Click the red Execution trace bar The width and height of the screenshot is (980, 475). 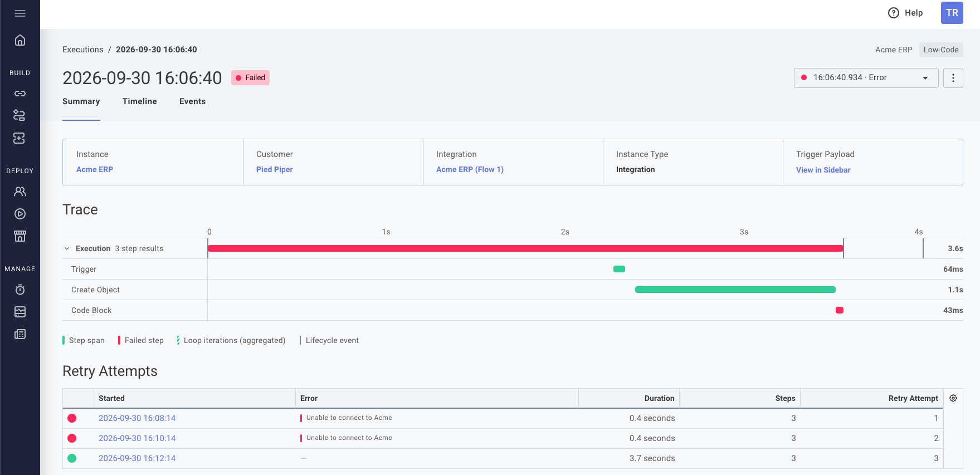coord(525,248)
